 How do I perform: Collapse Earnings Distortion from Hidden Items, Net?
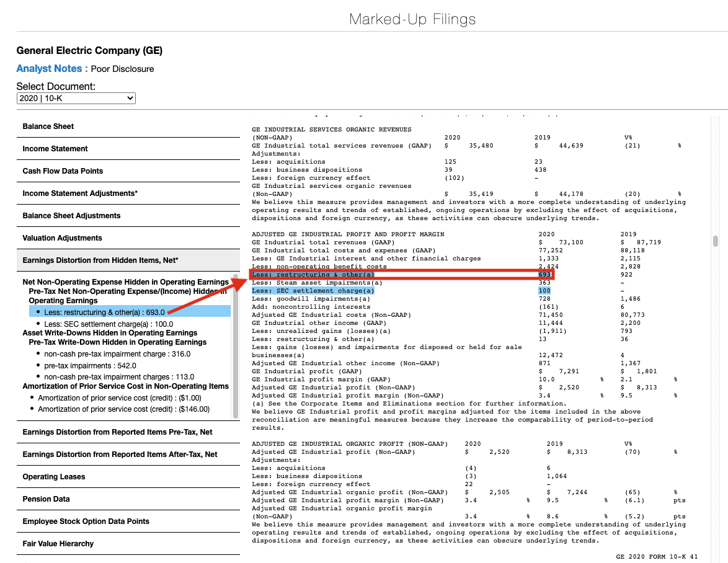click(128, 260)
